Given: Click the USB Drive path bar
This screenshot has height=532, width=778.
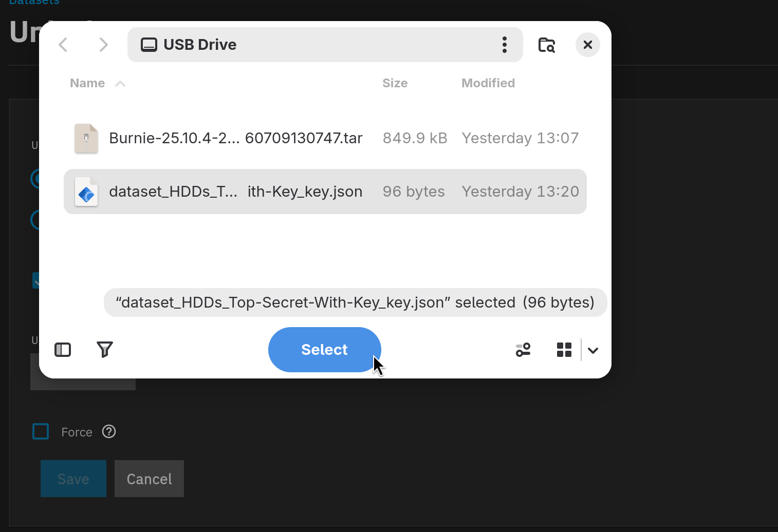Looking at the screenshot, I should click(x=325, y=45).
